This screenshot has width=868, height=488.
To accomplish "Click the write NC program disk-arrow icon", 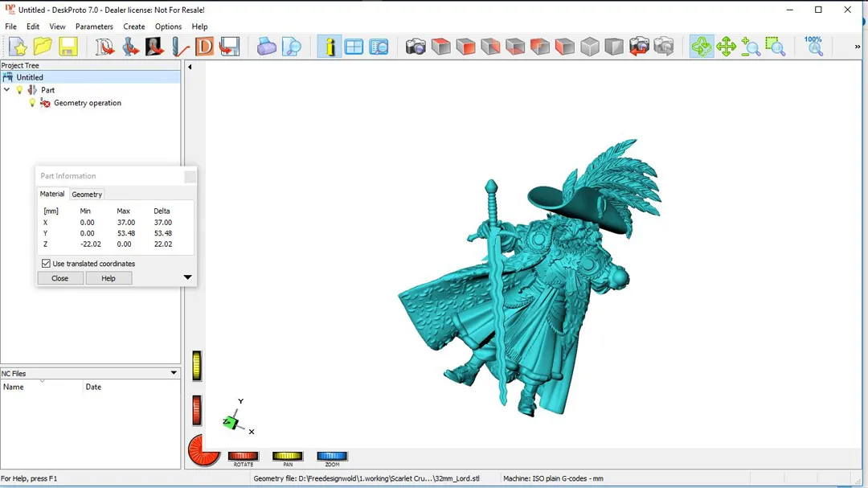I will (x=229, y=47).
